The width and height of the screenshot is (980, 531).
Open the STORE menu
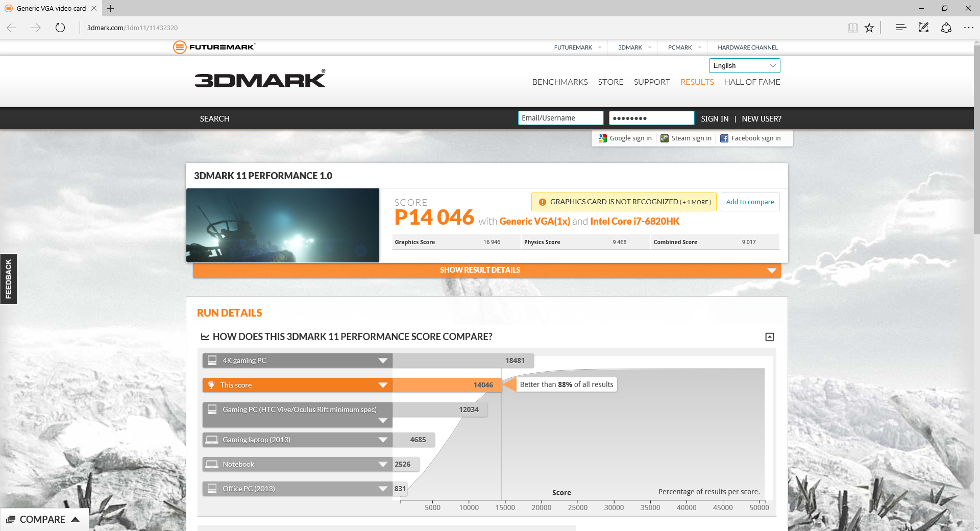coord(610,82)
